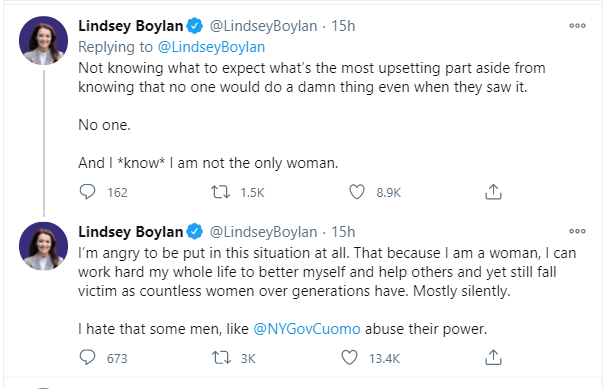The height and width of the screenshot is (389, 608).
Task: Open the second tweet's three-dot more menu
Action: (x=577, y=231)
